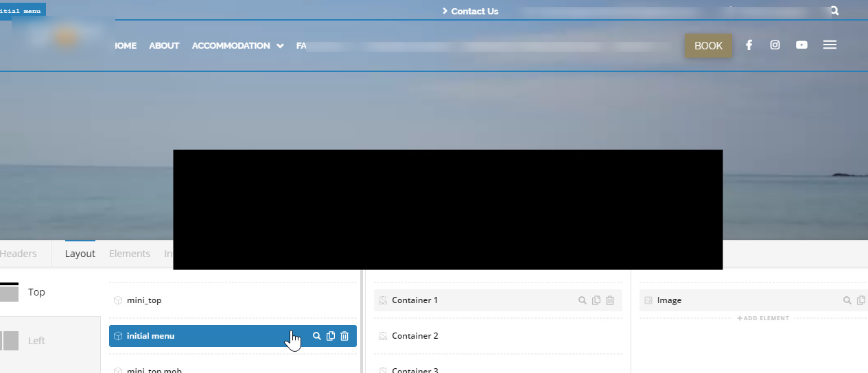
Task: Open the hamburger menu icon
Action: point(830,45)
